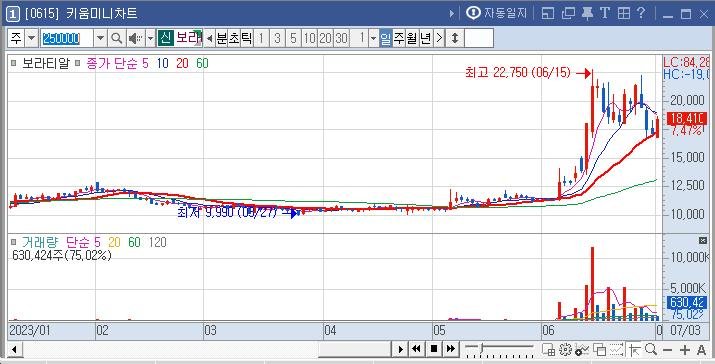Select 일 daily chart period
Screen dimensions: 715x364
(386, 38)
